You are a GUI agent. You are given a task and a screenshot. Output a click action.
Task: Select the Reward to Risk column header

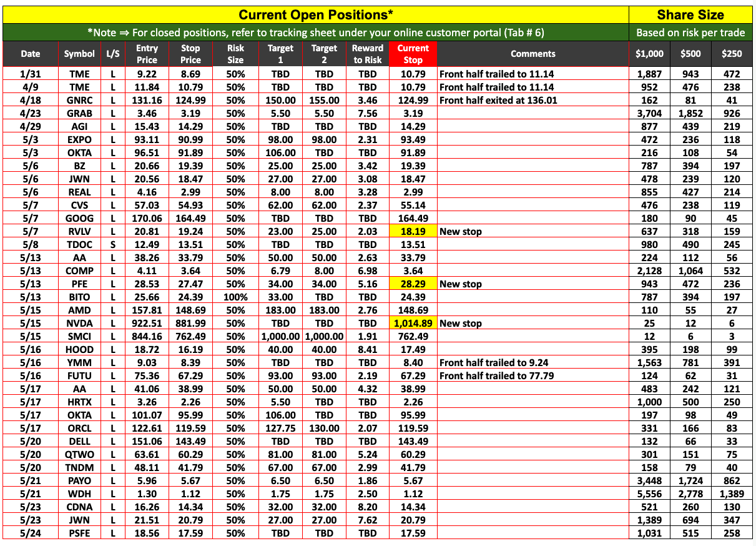(368, 54)
